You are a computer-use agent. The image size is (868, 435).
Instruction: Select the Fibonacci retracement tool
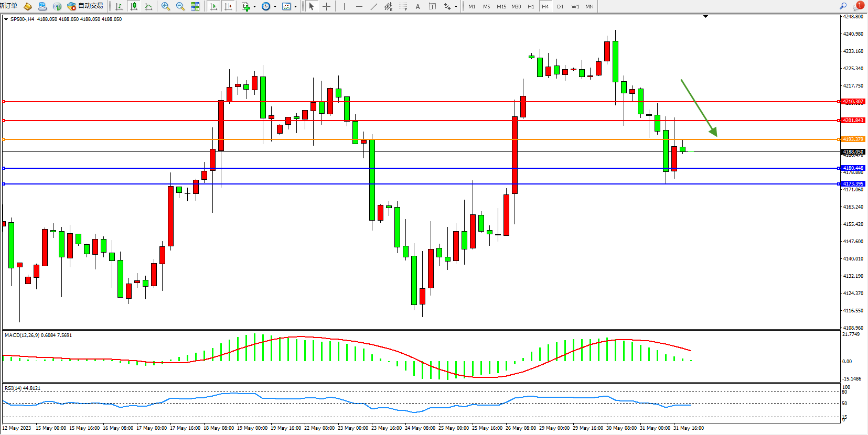click(x=403, y=6)
